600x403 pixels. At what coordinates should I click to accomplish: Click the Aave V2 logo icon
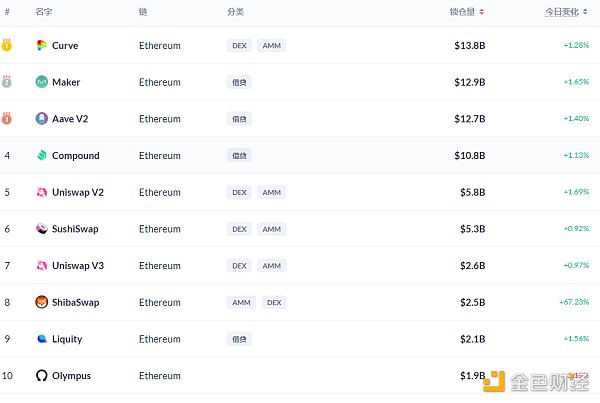[41, 119]
